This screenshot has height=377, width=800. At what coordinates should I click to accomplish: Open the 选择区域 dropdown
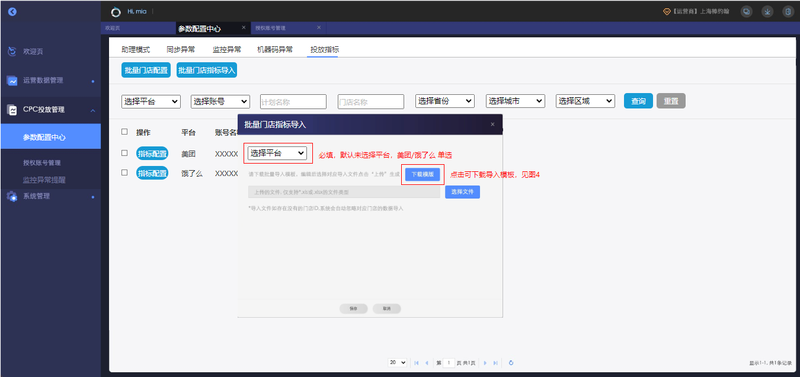[x=585, y=101]
